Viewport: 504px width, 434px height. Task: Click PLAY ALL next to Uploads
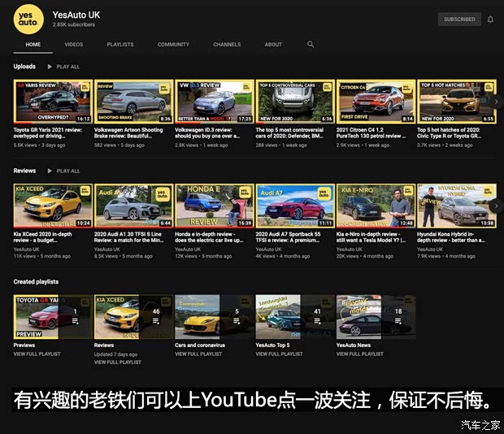coord(68,67)
